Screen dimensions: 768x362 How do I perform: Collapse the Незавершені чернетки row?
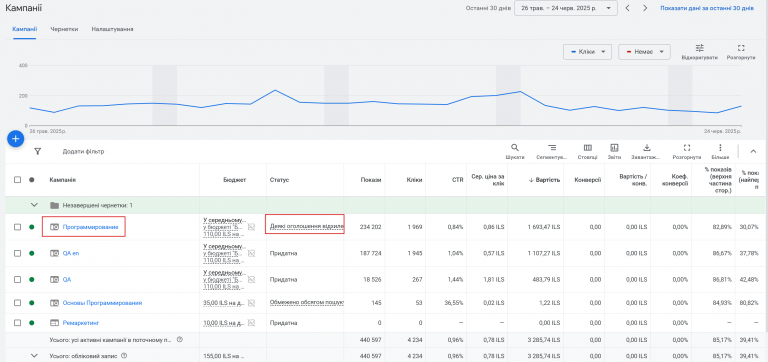(34, 205)
